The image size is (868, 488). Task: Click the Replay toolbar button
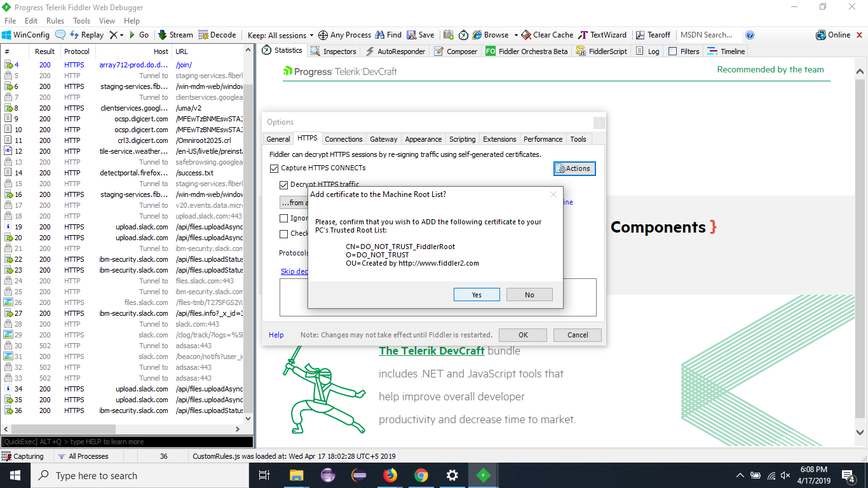click(86, 35)
